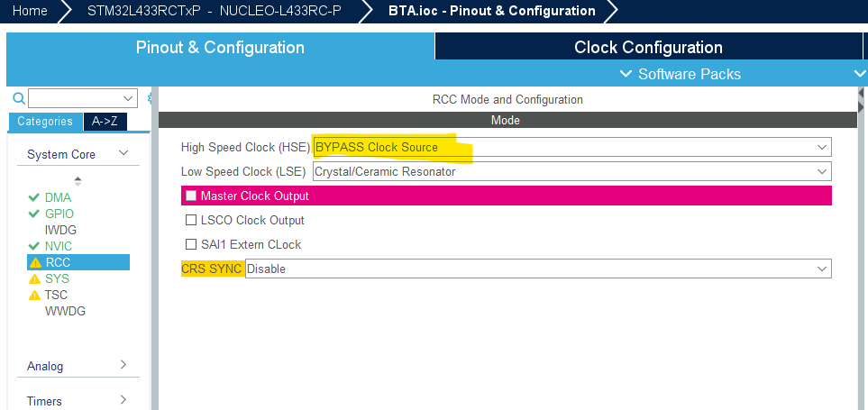Click the search magnifier icon

(x=18, y=98)
